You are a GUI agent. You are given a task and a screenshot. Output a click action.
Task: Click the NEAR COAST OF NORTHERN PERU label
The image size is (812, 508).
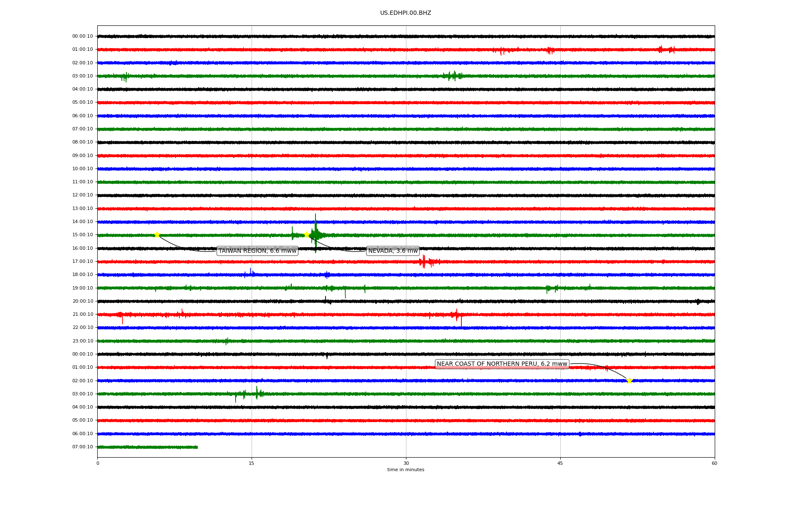(x=502, y=364)
